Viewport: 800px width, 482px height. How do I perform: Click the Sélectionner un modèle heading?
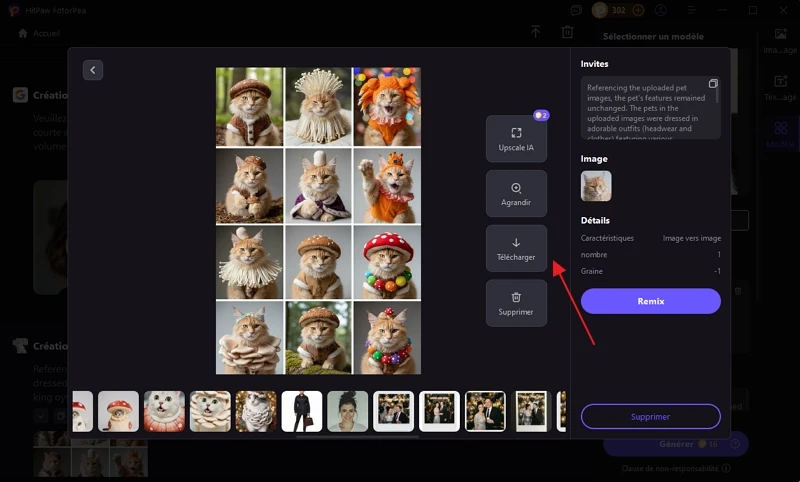coord(653,37)
